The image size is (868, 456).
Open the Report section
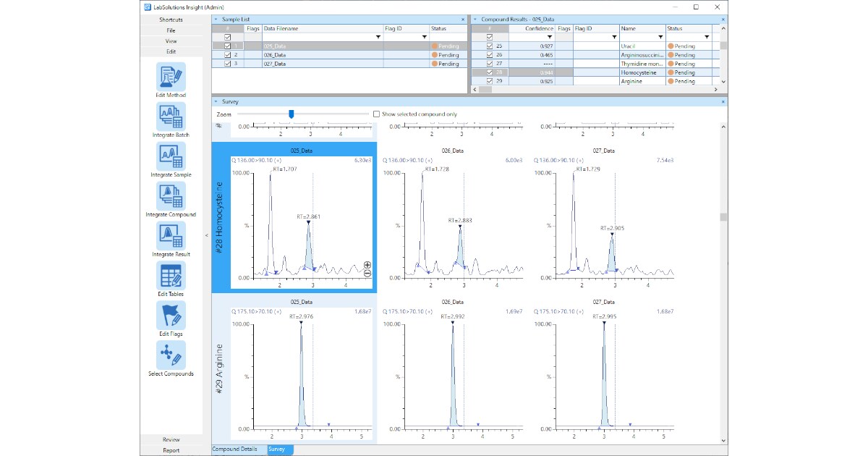point(171,450)
